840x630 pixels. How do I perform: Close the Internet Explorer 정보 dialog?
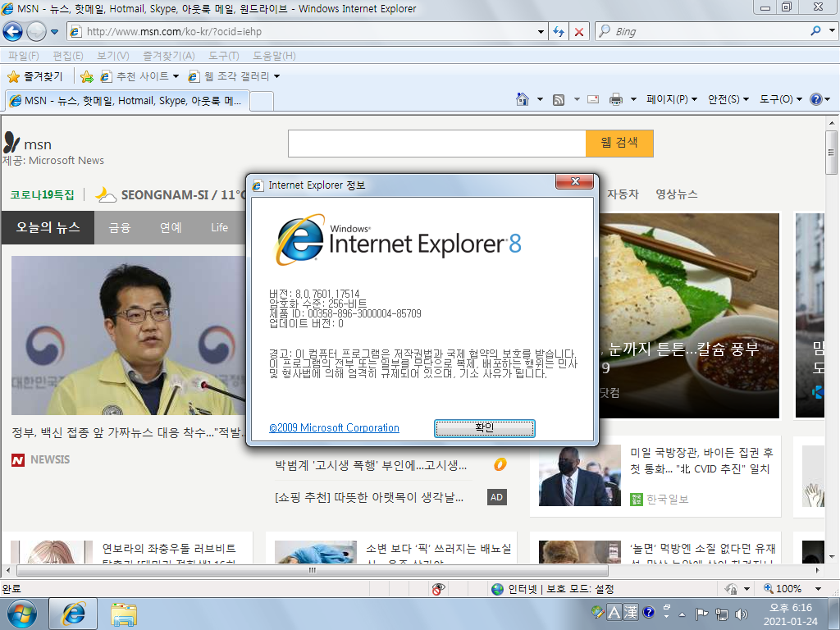[574, 181]
